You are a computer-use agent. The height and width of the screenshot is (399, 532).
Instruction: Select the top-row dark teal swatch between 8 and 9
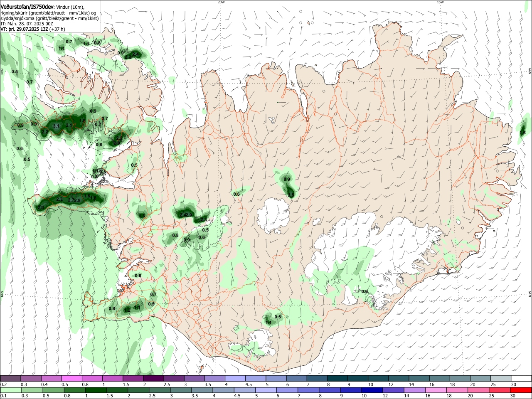(337, 379)
